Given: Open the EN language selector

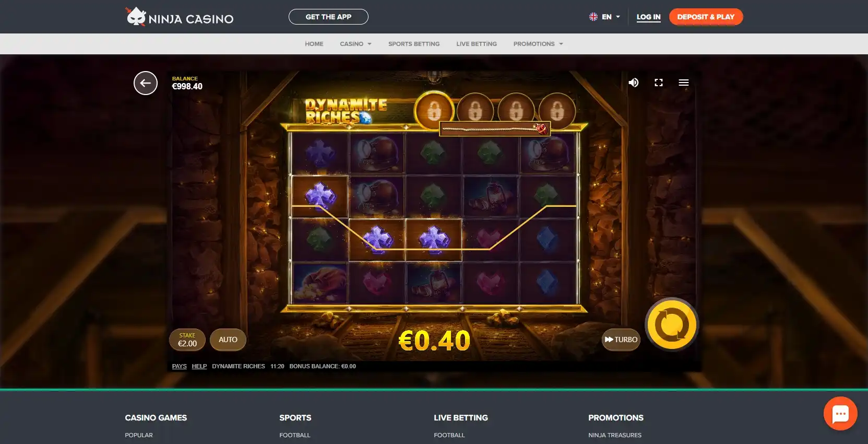Looking at the screenshot, I should pyautogui.click(x=604, y=17).
